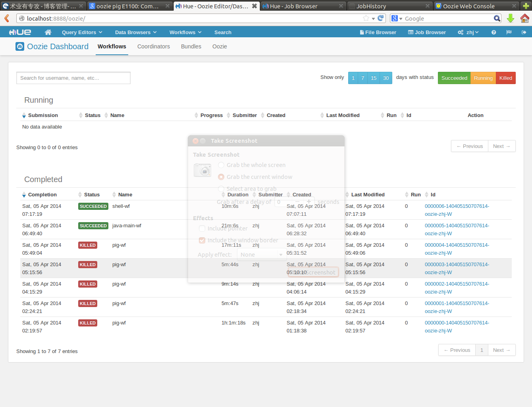The height and width of the screenshot is (407, 532).
Task: Switch to the JobHistory browser tab
Action: [388, 6]
